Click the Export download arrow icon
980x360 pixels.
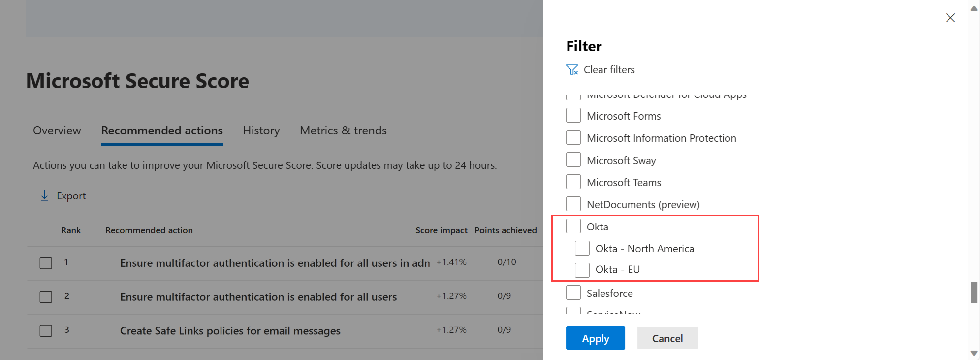[44, 196]
